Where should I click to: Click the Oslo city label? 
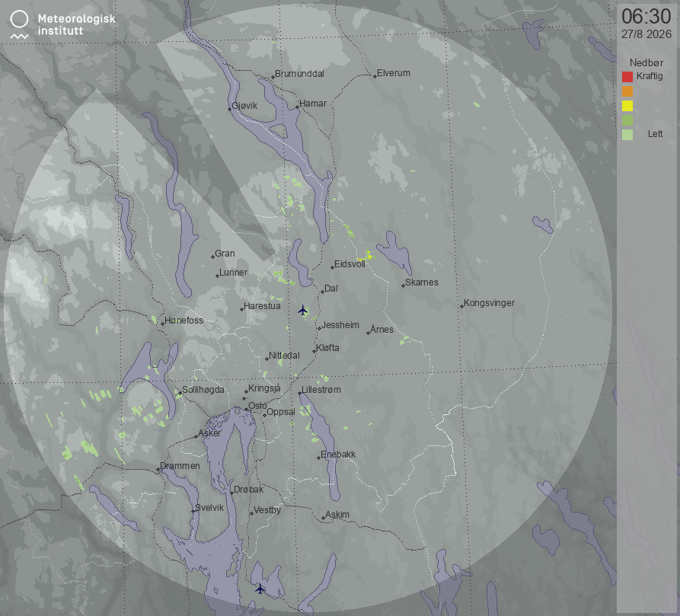[x=257, y=406]
